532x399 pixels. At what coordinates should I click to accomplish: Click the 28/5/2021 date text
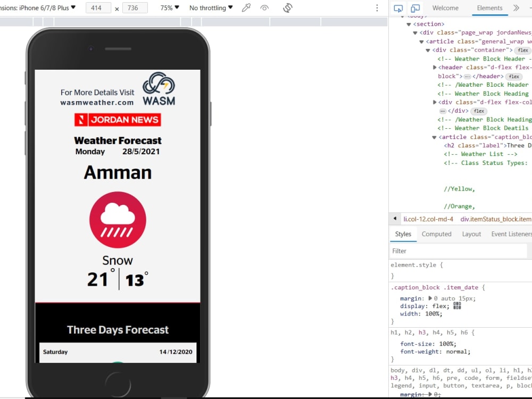point(141,152)
